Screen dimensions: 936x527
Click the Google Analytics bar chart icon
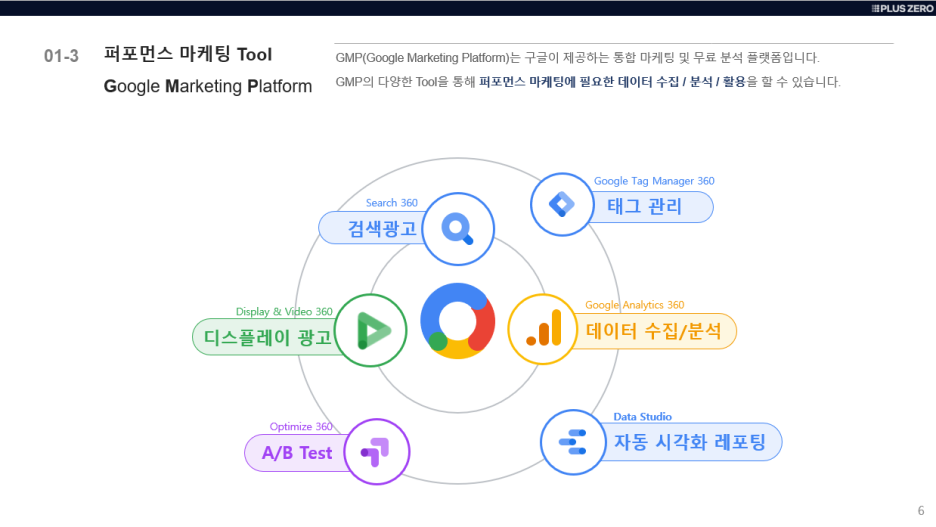543,329
